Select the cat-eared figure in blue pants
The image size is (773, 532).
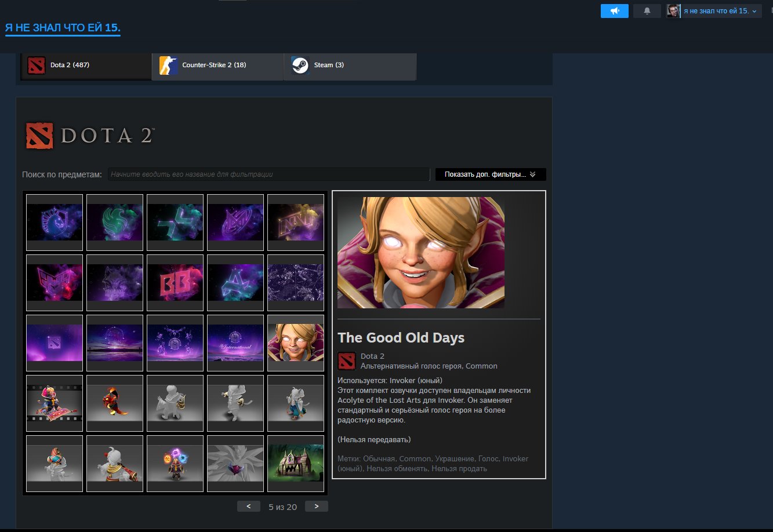click(x=296, y=403)
